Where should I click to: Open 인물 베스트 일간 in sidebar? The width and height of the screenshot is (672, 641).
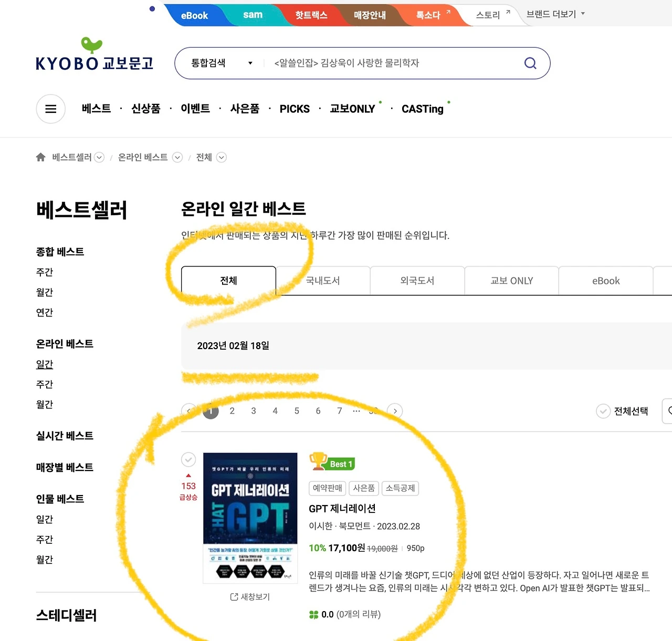pyautogui.click(x=45, y=519)
